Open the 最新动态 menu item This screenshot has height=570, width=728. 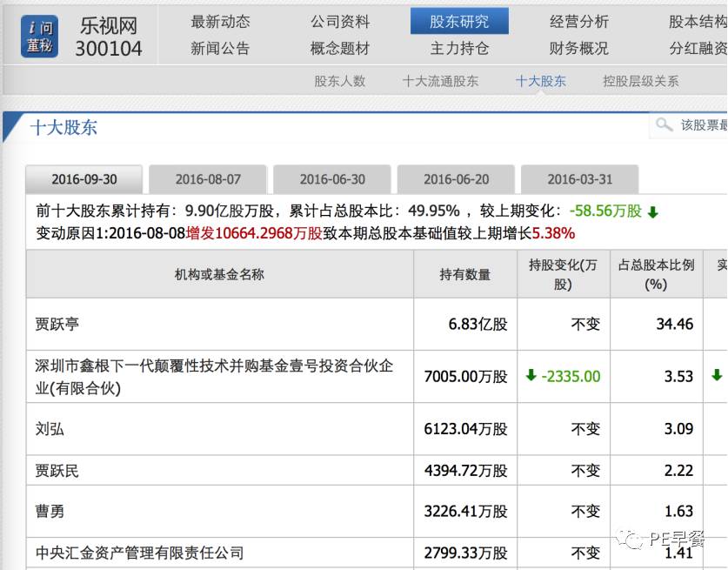(220, 22)
